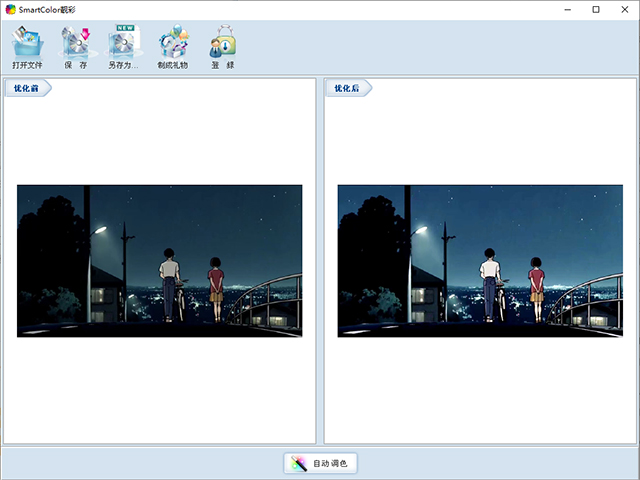The height and width of the screenshot is (480, 640).
Task: Select the 优化后 after label tab
Action: 348,88
